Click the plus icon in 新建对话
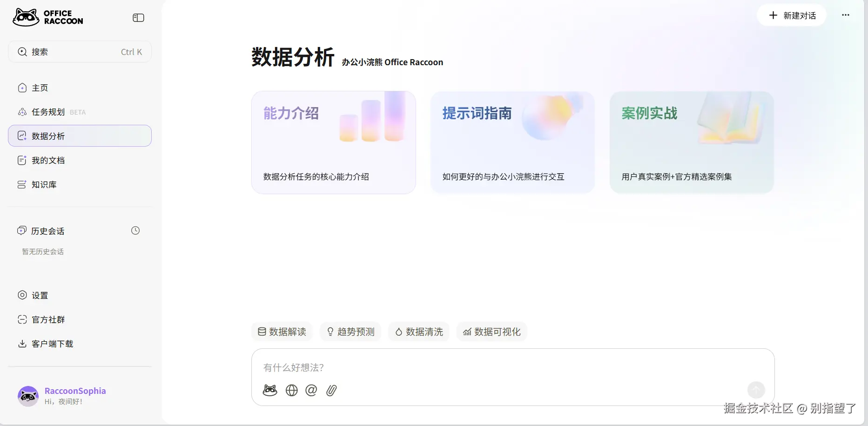This screenshot has width=868, height=426. point(773,15)
